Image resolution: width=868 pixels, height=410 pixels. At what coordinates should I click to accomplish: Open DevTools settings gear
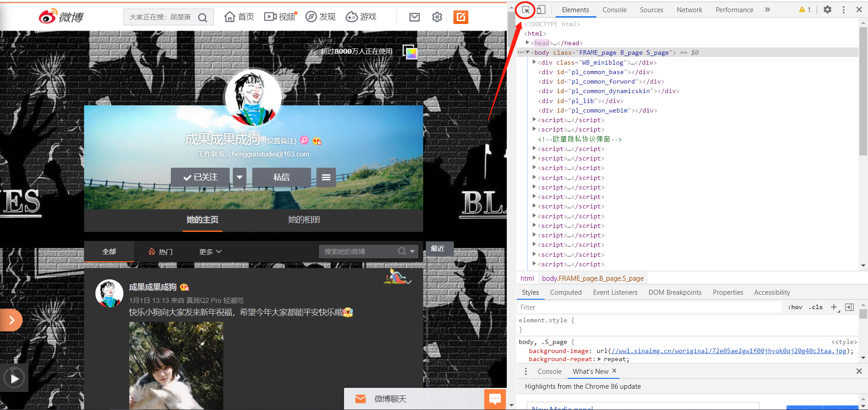[x=827, y=9]
